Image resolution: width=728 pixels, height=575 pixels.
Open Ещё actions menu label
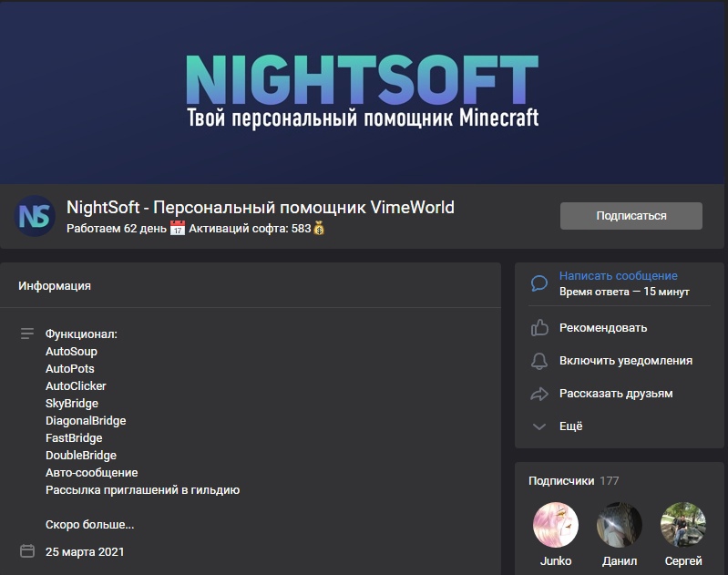[x=570, y=426]
